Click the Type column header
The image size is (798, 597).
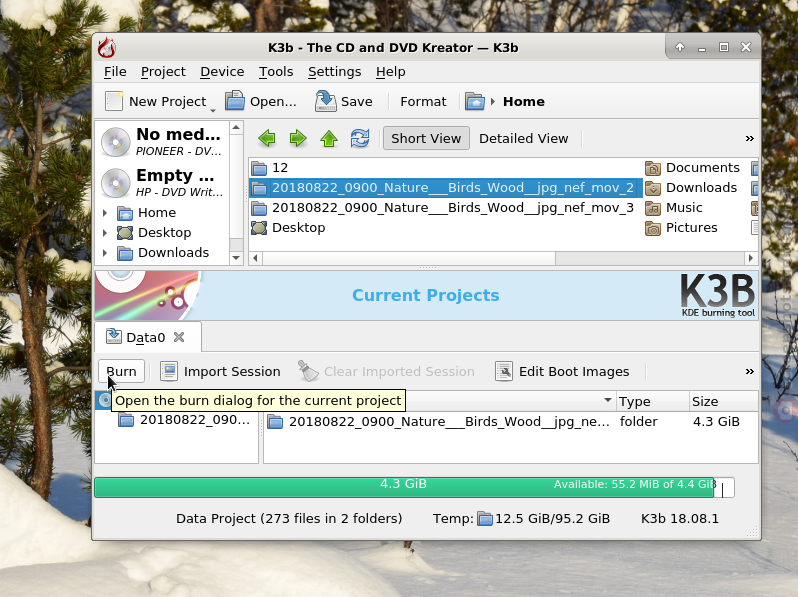click(652, 402)
